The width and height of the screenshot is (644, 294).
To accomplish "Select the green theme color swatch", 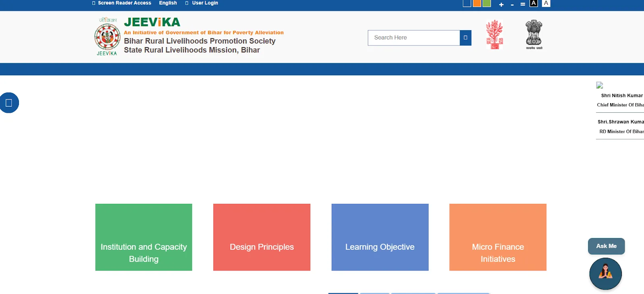I will tap(487, 3).
